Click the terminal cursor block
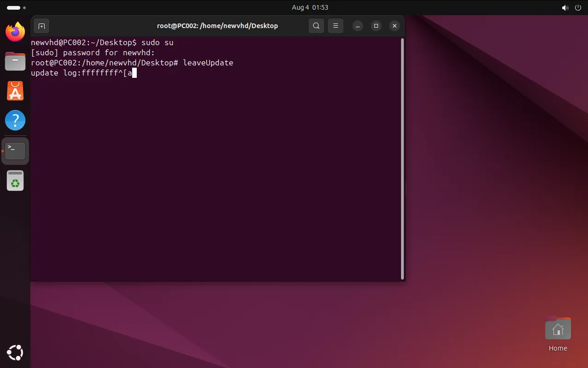 (134, 73)
